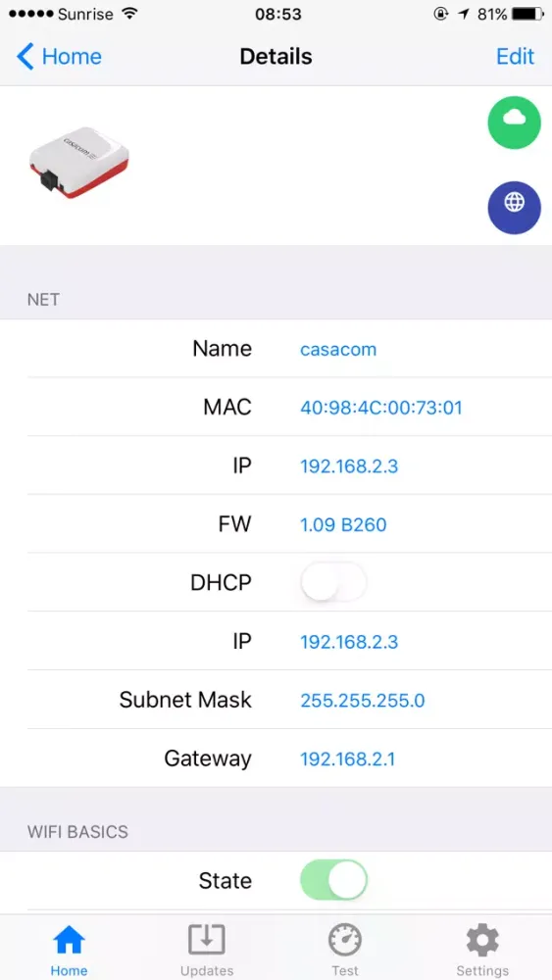This screenshot has height=980, width=552.
Task: Go back to Home via top-left link
Action: click(59, 56)
